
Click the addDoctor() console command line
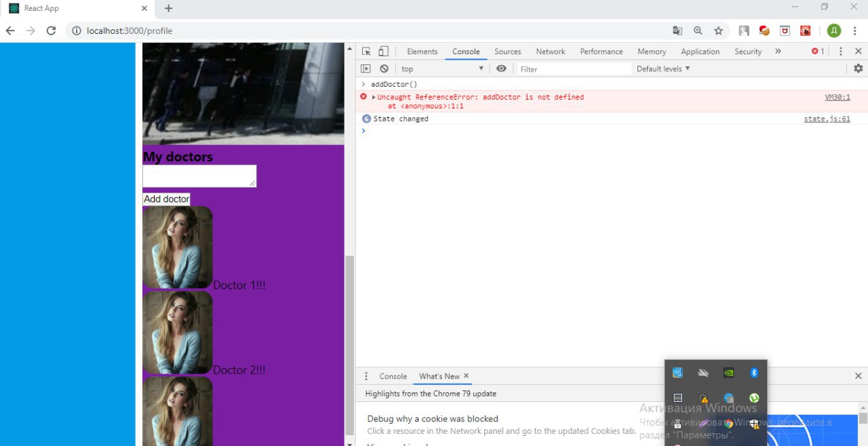click(394, 84)
